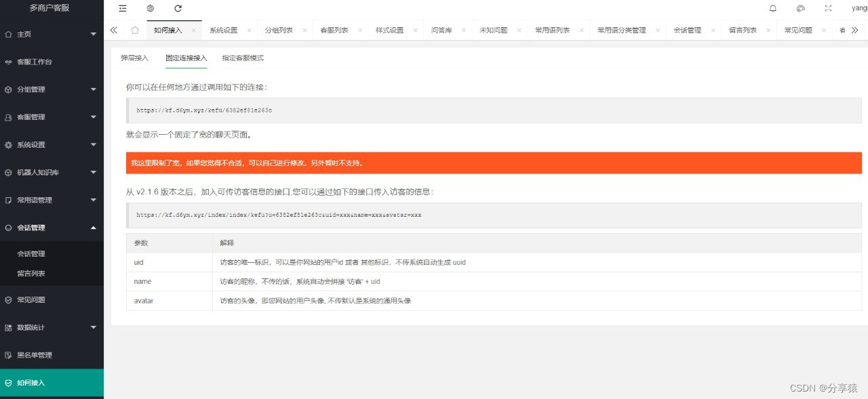Open the 客服列表 page tab

tap(334, 30)
